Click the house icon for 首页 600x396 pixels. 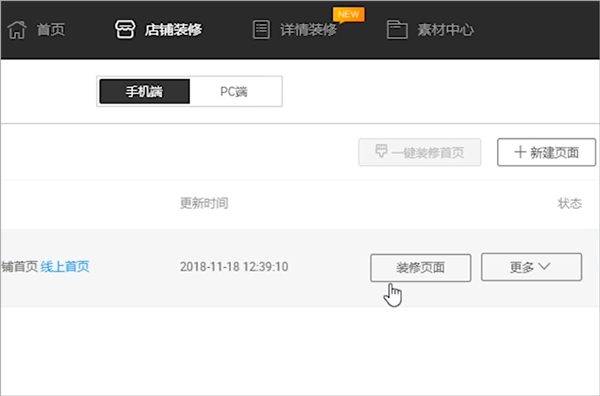click(17, 29)
